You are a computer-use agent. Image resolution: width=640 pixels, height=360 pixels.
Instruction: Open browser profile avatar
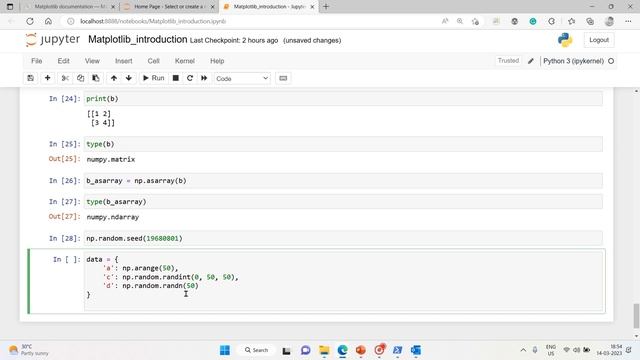pos(609,21)
